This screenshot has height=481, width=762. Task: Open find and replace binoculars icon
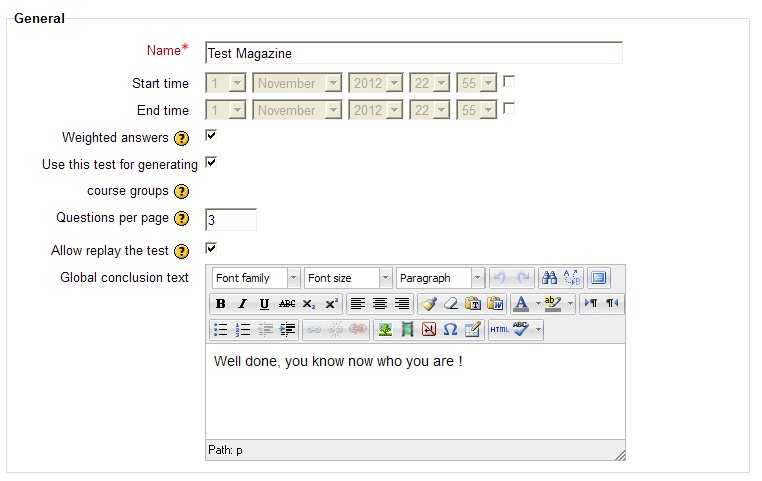(550, 278)
